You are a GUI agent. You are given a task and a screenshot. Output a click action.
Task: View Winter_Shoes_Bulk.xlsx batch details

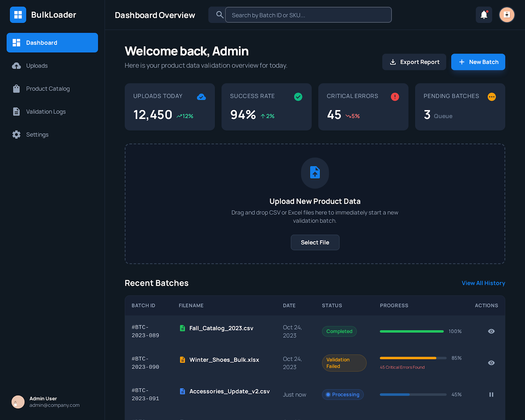tap(491, 363)
